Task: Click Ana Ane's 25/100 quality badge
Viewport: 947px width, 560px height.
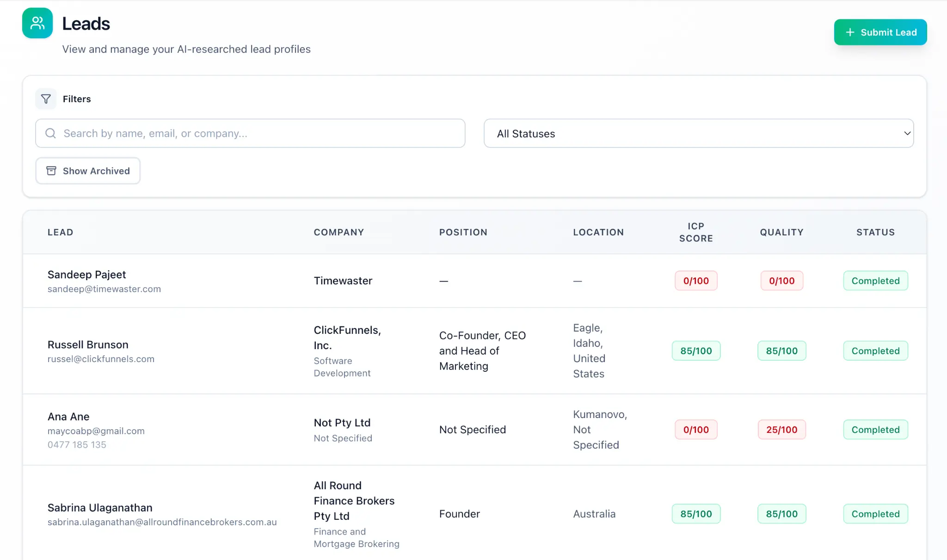Action: point(781,429)
